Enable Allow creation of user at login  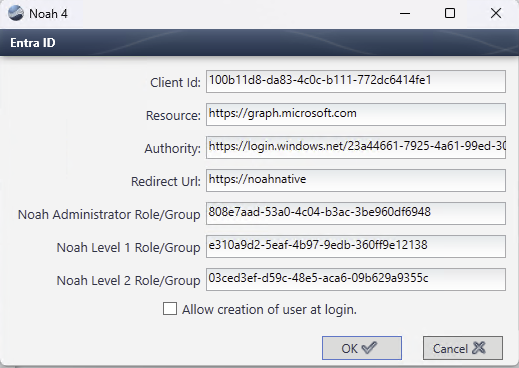(170, 309)
